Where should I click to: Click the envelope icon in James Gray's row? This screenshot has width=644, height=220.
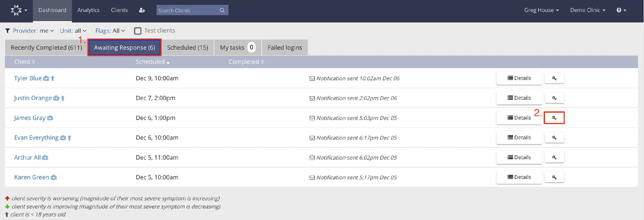(312, 118)
